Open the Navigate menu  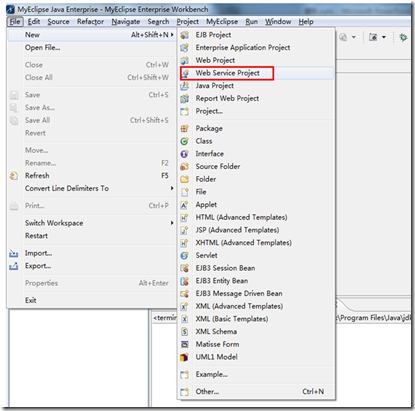coord(126,22)
